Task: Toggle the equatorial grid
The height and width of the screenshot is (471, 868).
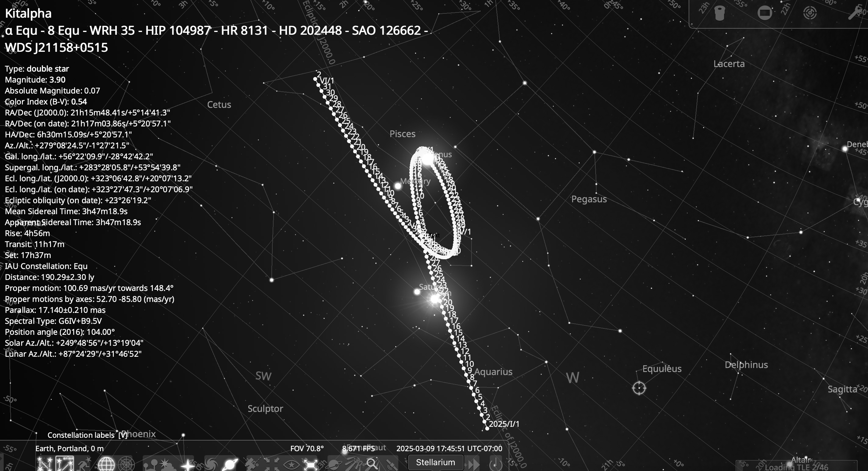Action: [106, 465]
